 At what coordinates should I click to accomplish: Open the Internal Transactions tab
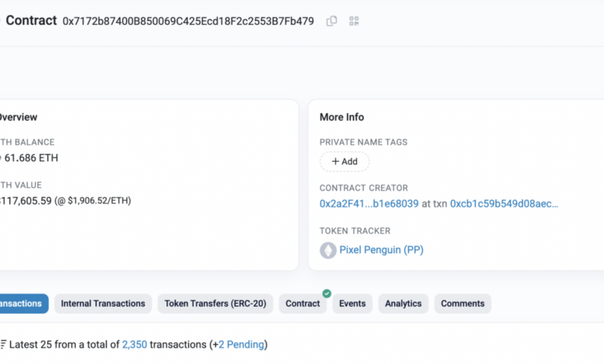[x=103, y=304]
